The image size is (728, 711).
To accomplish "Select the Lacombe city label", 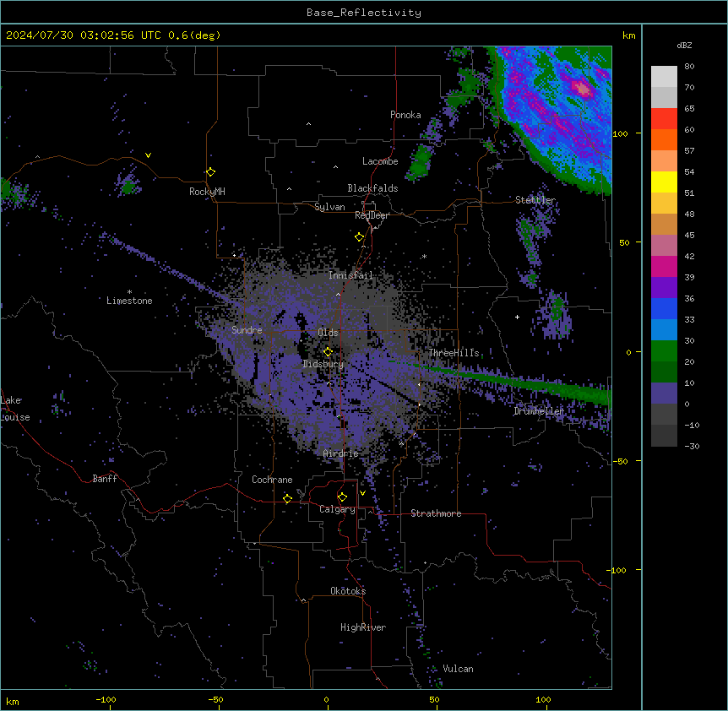I will pos(380,161).
